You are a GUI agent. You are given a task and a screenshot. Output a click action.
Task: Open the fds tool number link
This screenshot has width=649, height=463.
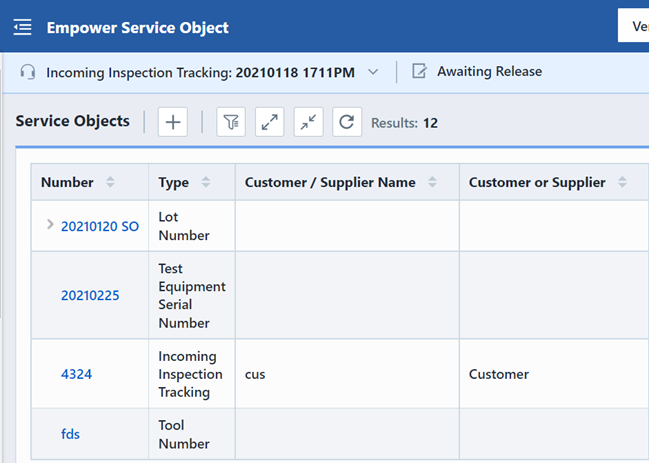pos(70,434)
